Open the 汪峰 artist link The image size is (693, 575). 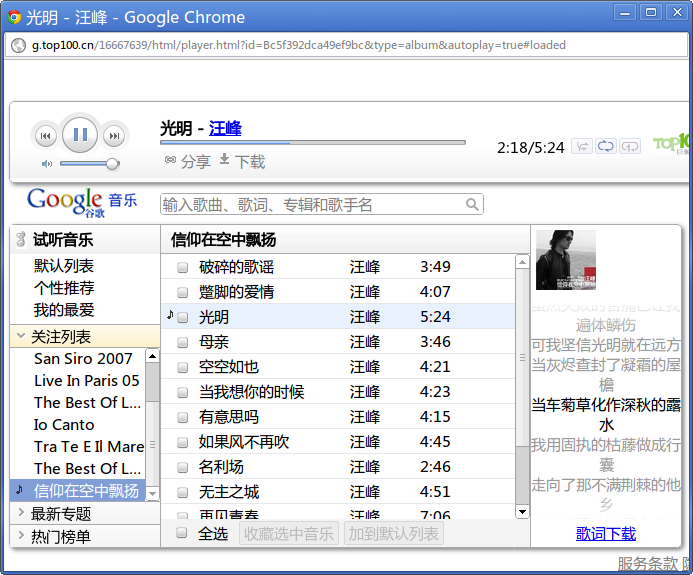225,129
